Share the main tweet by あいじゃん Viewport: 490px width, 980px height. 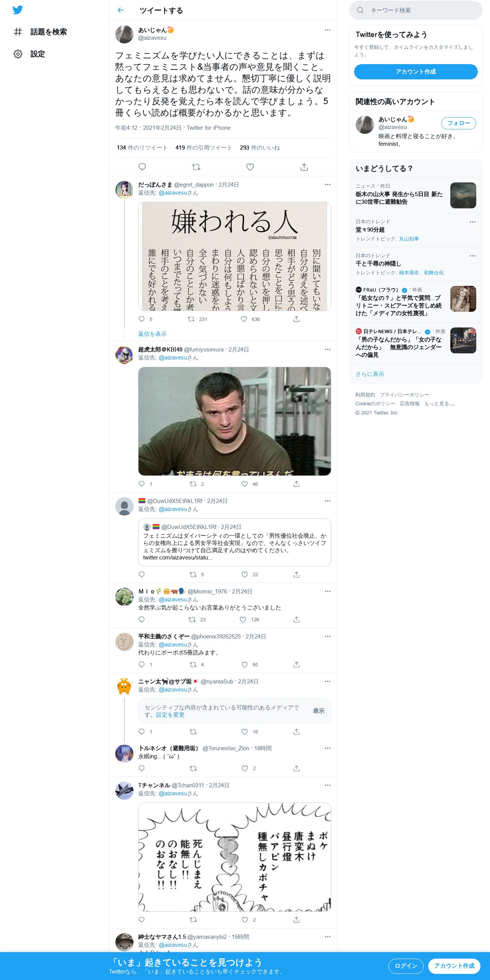coord(304,167)
